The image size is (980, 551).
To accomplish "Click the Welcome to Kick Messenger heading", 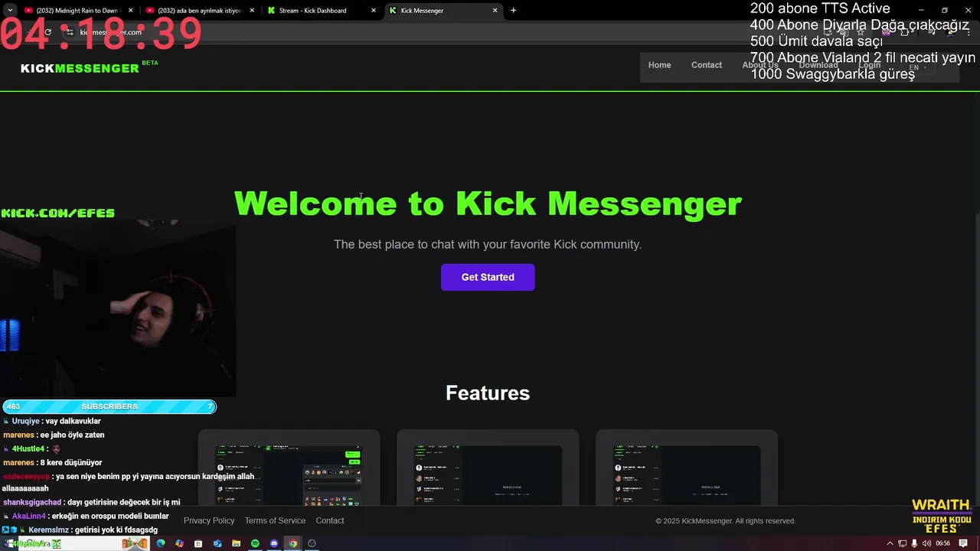I will [488, 204].
